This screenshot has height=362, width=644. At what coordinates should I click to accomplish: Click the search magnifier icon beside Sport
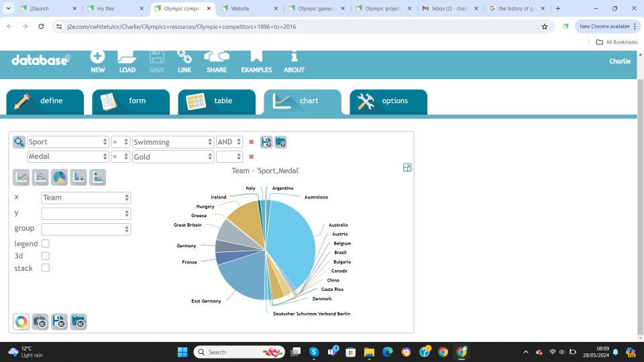(x=19, y=142)
